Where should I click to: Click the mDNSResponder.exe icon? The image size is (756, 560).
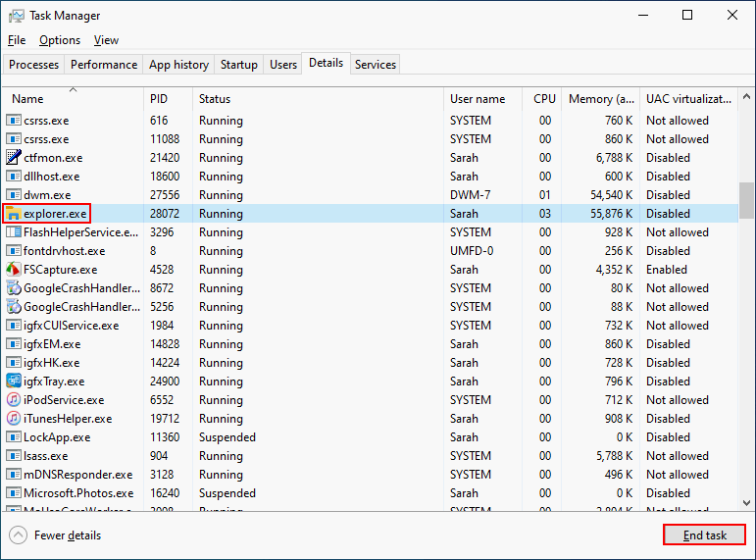point(14,475)
